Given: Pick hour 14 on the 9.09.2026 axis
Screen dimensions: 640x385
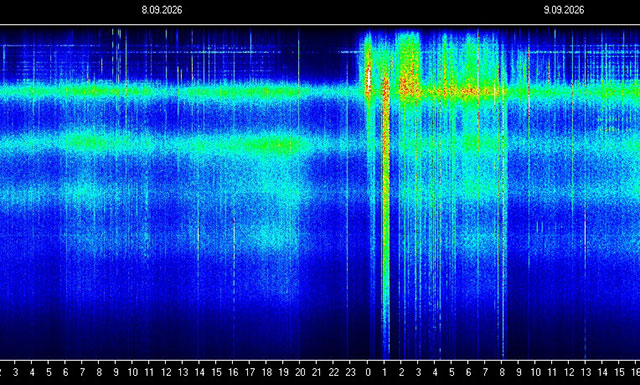Looking at the screenshot, I should pos(602,372).
